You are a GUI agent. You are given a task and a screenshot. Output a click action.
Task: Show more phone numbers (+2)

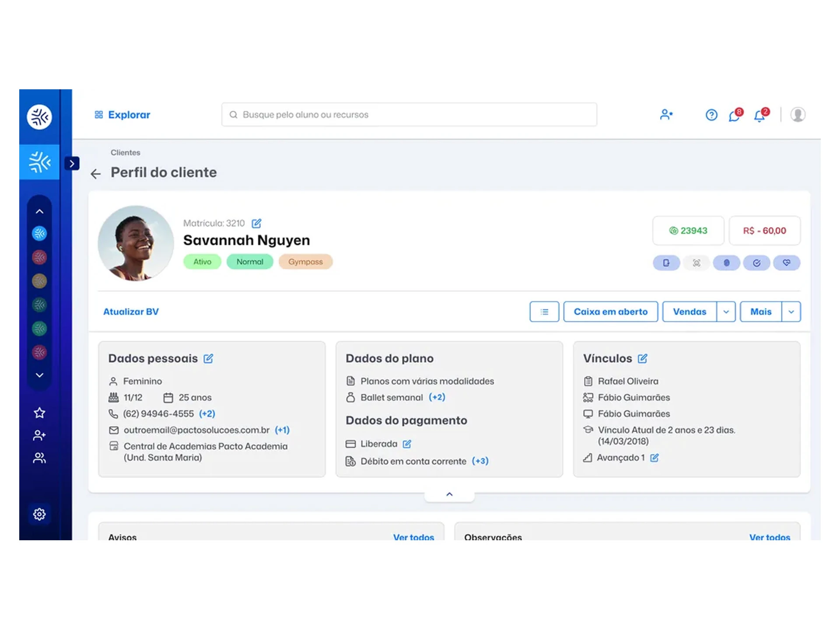click(207, 414)
